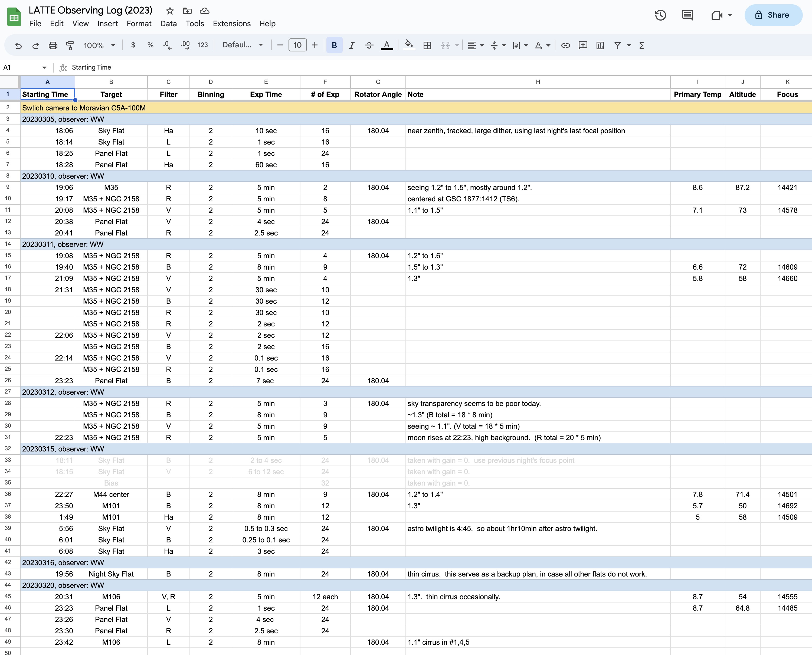The width and height of the screenshot is (812, 655).
Task: Open the zoom 100% dropdown
Action: (x=99, y=45)
